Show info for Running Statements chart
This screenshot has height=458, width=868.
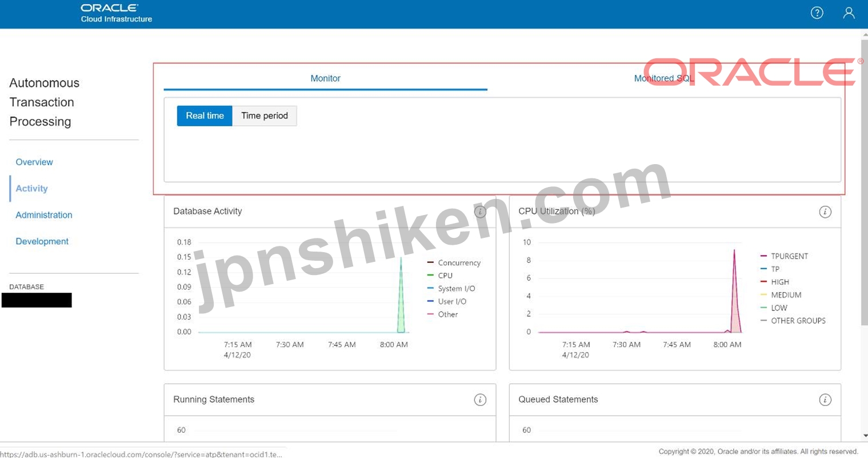[480, 400]
